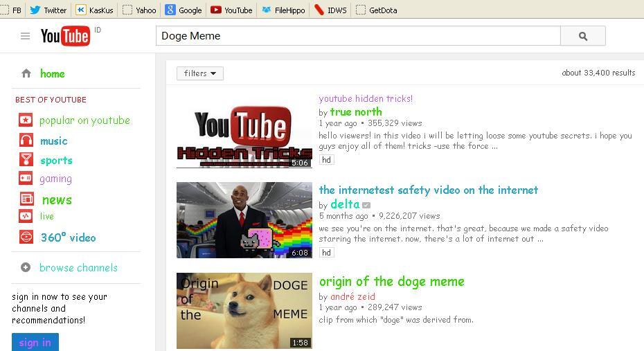Image resolution: width=644 pixels, height=351 pixels.
Task: Click in the Doge Meme search field
Action: (x=358, y=36)
